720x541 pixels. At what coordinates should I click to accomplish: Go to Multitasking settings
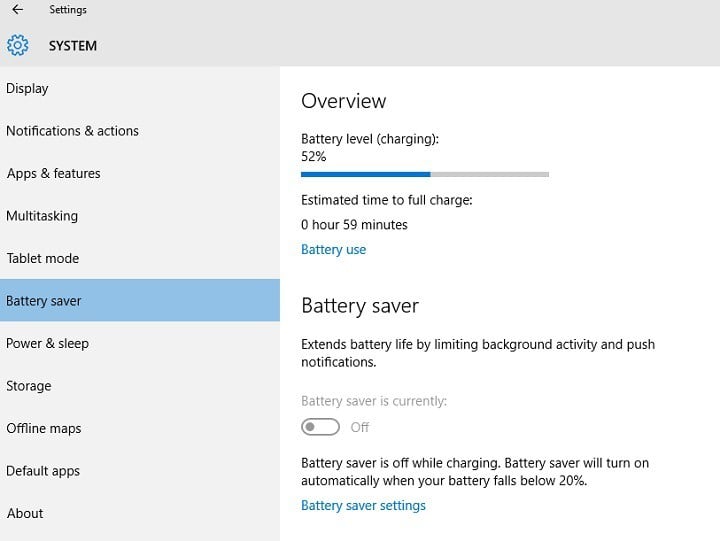[140, 216]
